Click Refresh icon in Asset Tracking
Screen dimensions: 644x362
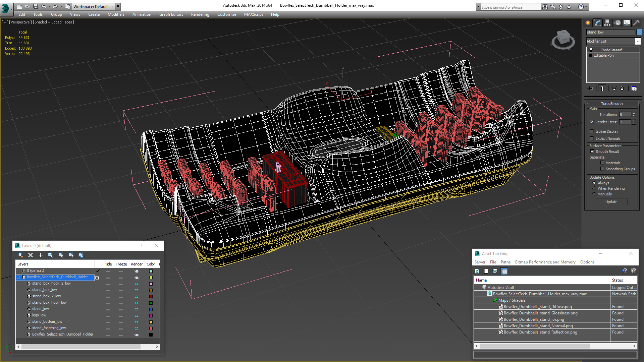pos(477,271)
